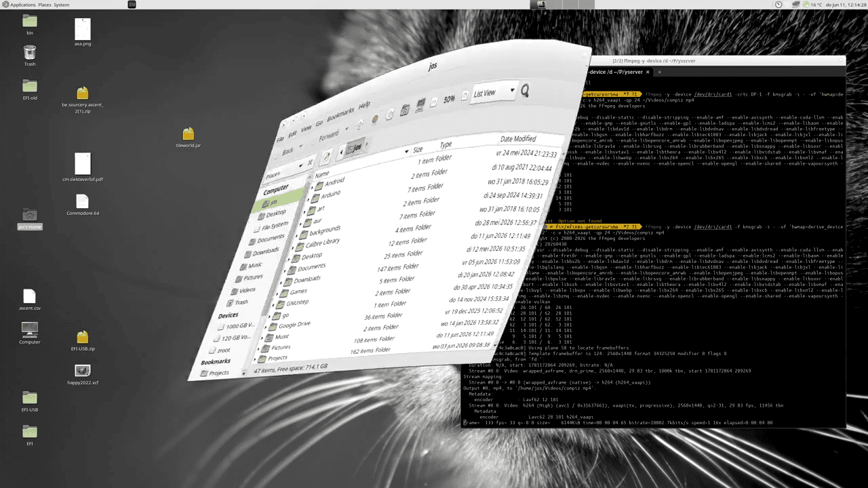868x488 pixels.
Task: Select be.sourcery.ascent zip on desktop
Action: coord(83,99)
